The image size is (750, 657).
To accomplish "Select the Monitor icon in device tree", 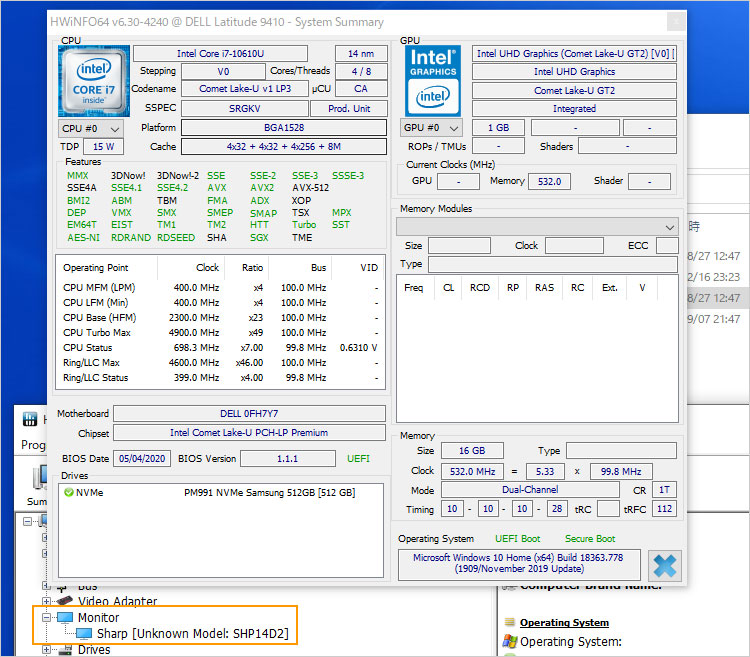I will tap(65, 619).
